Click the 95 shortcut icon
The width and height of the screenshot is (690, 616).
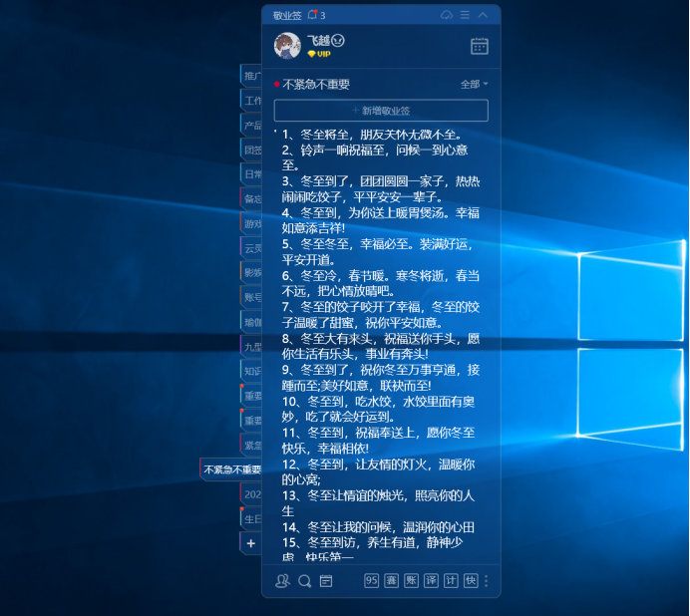(371, 581)
